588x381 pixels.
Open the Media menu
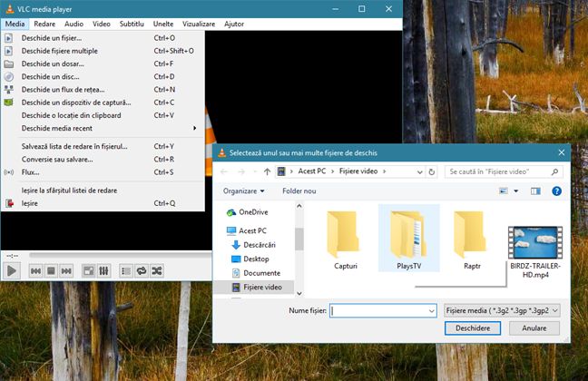(x=15, y=24)
